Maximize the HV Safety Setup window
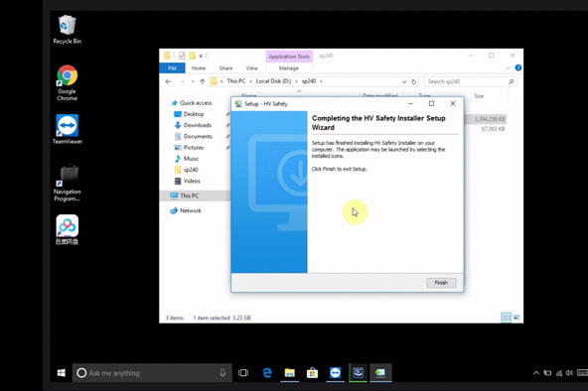The height and width of the screenshot is (391, 588). (432, 104)
